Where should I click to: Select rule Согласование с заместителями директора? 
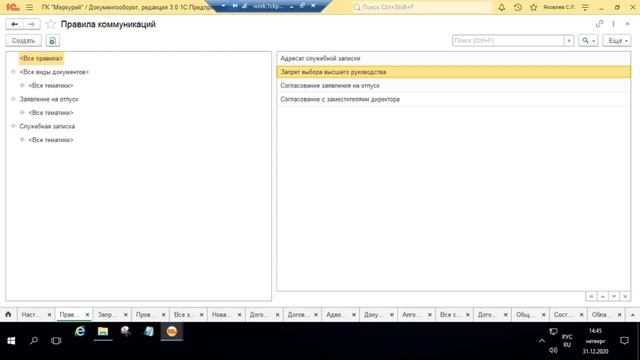coord(453,99)
